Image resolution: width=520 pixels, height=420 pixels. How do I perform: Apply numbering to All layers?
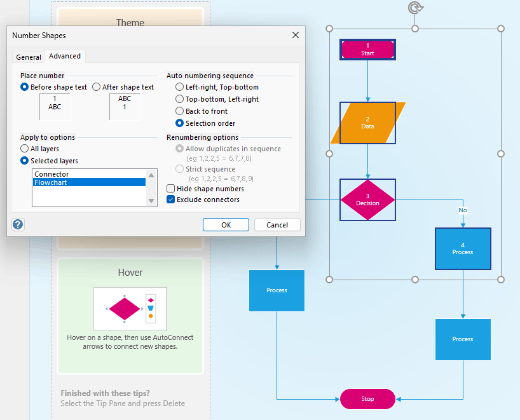pos(40,149)
